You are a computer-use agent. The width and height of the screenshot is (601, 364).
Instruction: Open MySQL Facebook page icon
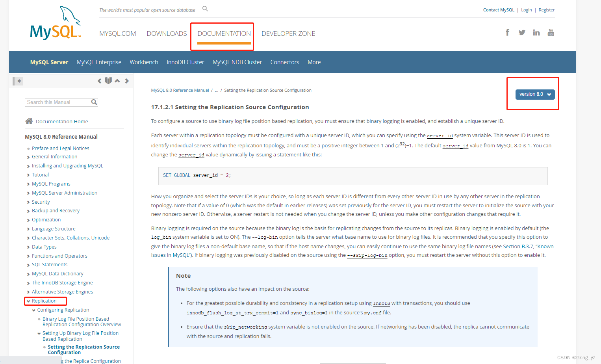click(x=508, y=32)
